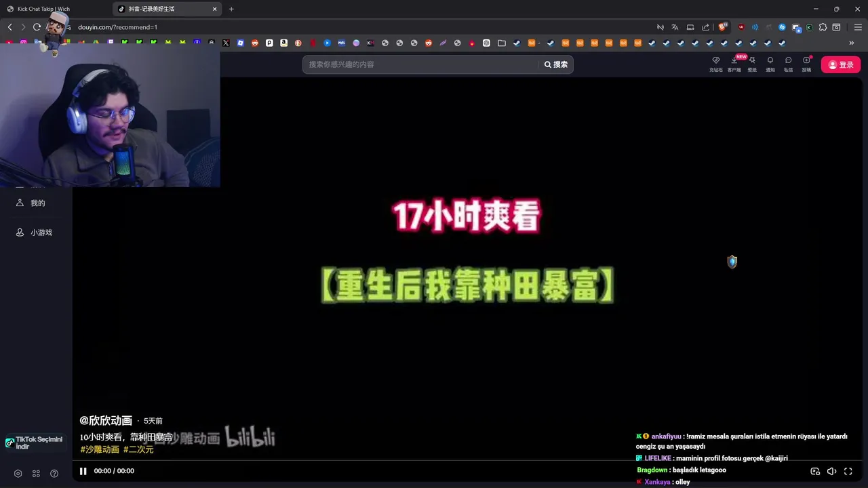
Task: Open the 壁纸 wallpaper icon
Action: pos(752,64)
